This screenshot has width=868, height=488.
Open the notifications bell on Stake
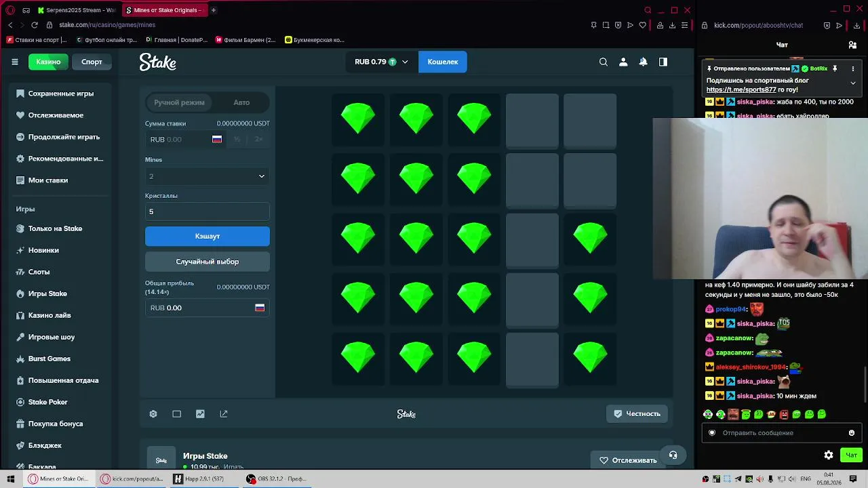tap(643, 62)
